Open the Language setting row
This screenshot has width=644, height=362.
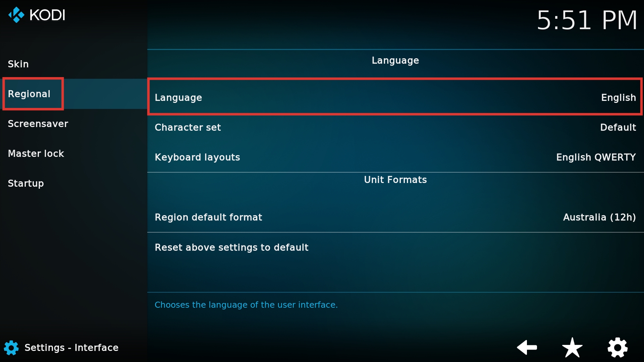pos(395,97)
